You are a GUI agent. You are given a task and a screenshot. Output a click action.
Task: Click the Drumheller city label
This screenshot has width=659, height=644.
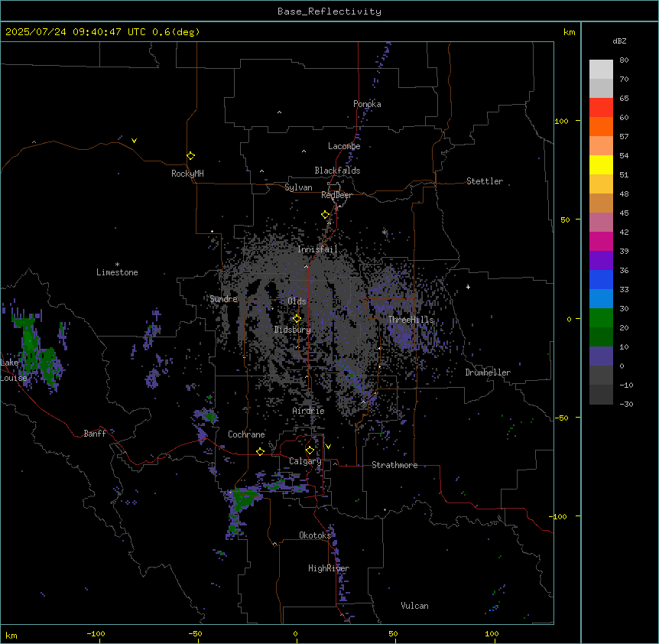488,372
